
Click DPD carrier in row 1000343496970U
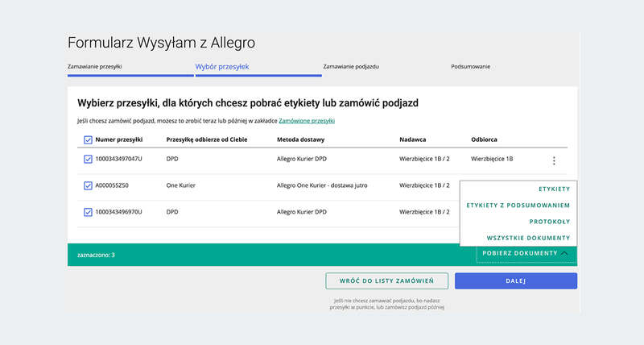pos(172,212)
